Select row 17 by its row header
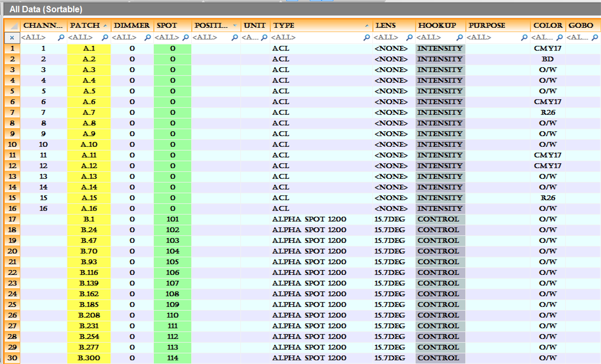Screen dimensions: 601x364 (x=12, y=219)
